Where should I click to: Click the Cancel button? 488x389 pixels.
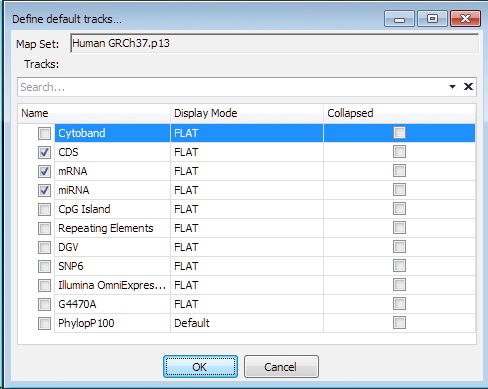[281, 367]
